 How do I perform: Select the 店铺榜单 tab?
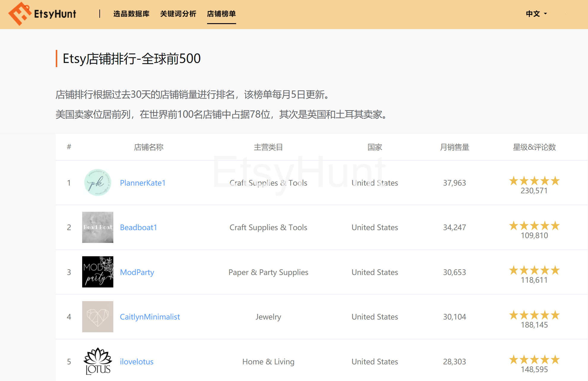[x=221, y=14]
